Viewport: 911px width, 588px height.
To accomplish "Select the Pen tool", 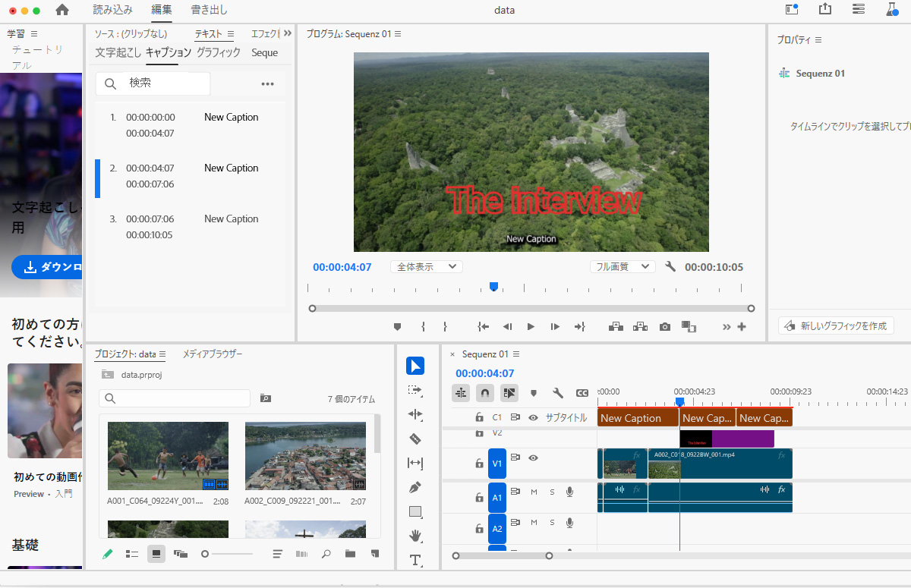I will pyautogui.click(x=415, y=487).
